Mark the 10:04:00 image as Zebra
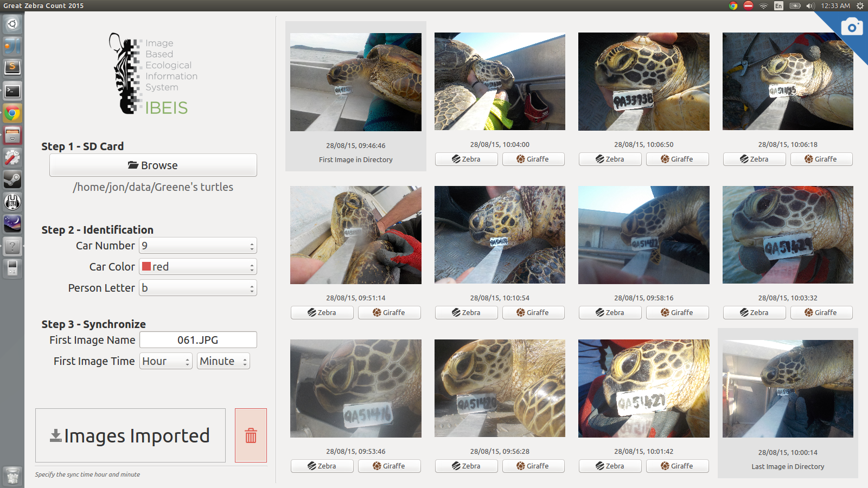 click(466, 159)
